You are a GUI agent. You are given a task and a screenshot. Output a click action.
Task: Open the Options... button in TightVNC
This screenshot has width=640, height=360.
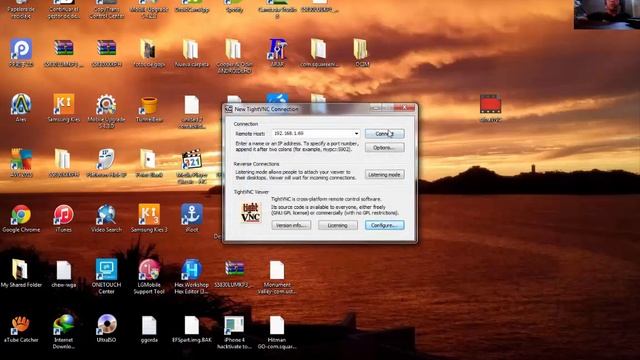click(x=384, y=147)
